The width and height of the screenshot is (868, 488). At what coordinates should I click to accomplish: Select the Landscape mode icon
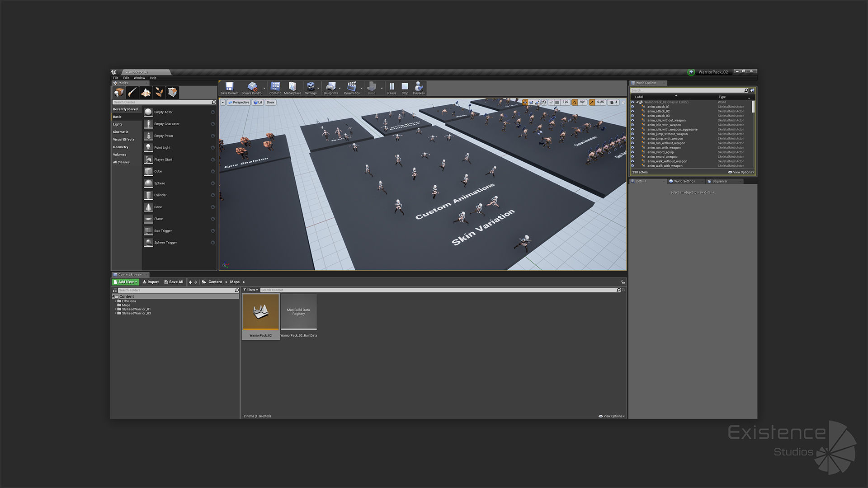pos(146,93)
